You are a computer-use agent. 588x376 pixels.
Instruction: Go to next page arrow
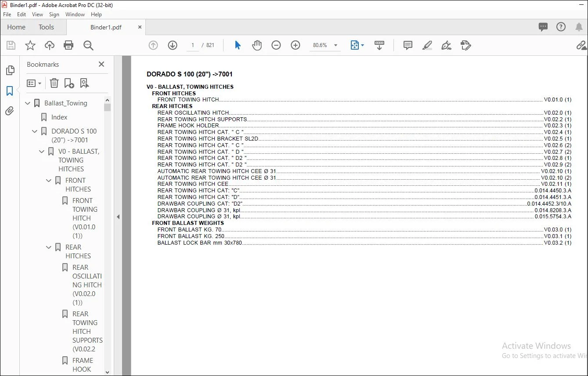point(173,45)
